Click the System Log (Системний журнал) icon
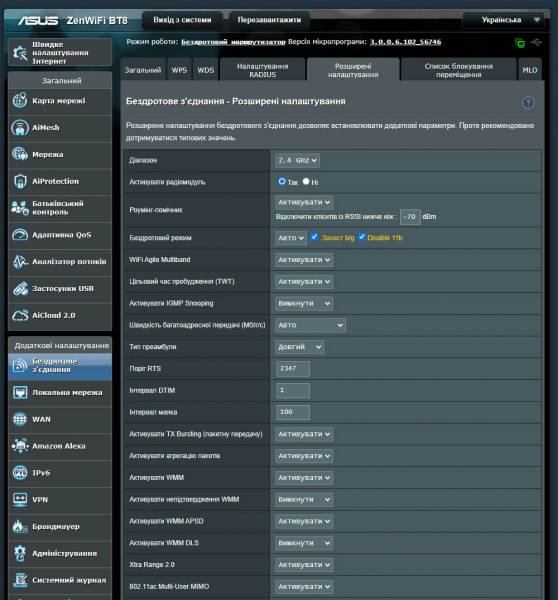 20,580
